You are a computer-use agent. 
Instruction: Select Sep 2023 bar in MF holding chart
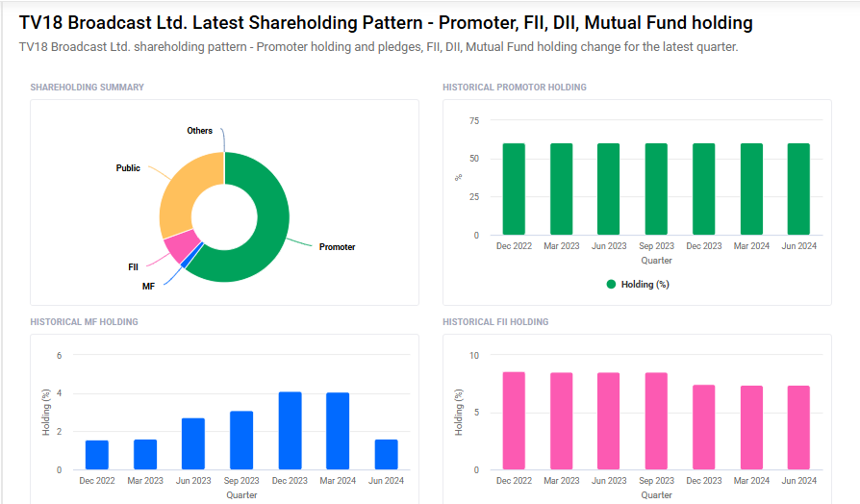[x=241, y=440]
